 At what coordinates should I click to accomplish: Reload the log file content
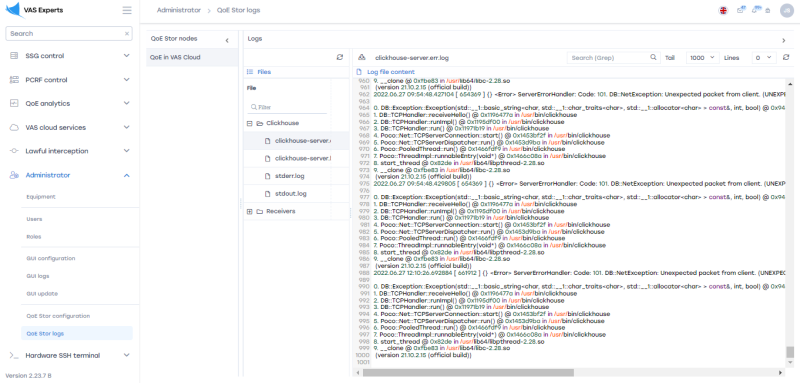coord(786,58)
